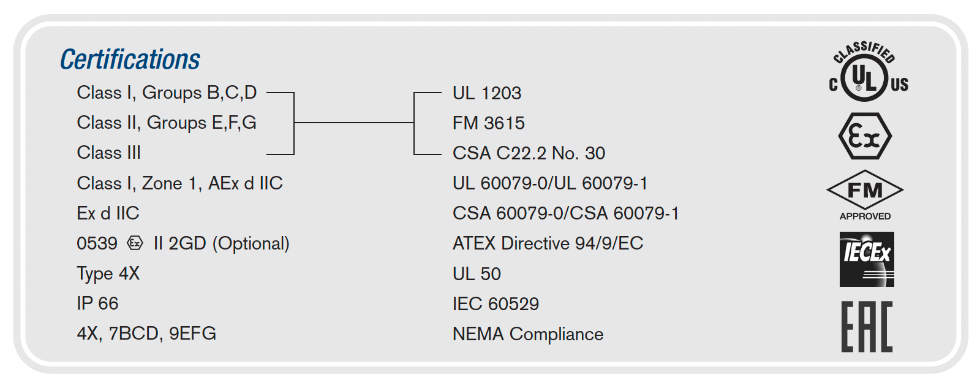Image resolution: width=980 pixels, height=385 pixels.
Task: Click 'CSA C22.2 No. 30' text
Action: click(529, 153)
